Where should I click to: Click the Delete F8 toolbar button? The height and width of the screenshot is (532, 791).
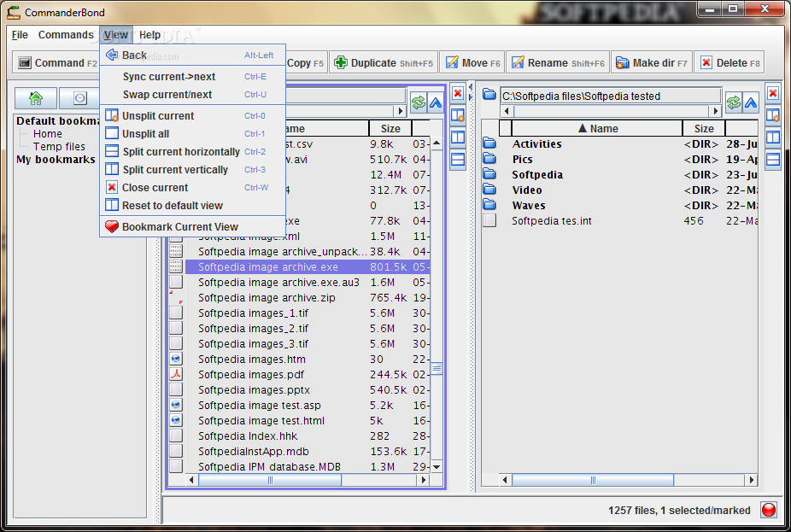tap(729, 62)
